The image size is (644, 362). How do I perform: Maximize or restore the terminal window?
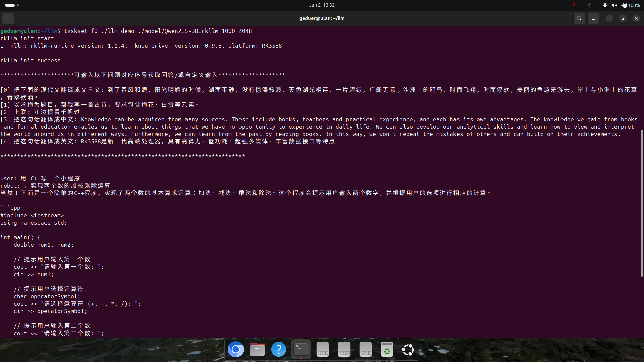pyautogui.click(x=623, y=18)
